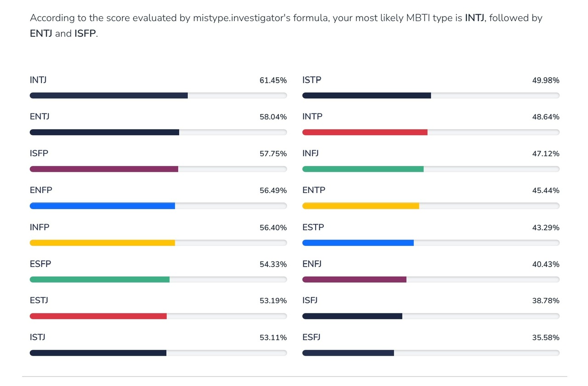The image size is (588, 386).
Task: Click bold ENTJ in the summary sentence
Action: pyautogui.click(x=41, y=34)
